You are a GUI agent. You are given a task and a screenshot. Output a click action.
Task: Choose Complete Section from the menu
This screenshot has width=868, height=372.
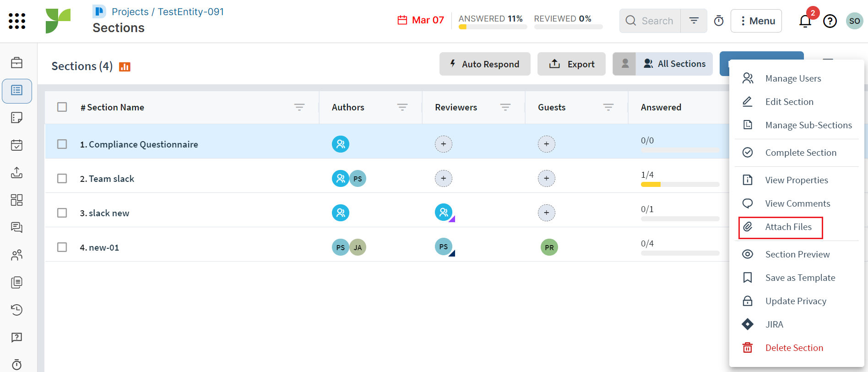(x=797, y=153)
